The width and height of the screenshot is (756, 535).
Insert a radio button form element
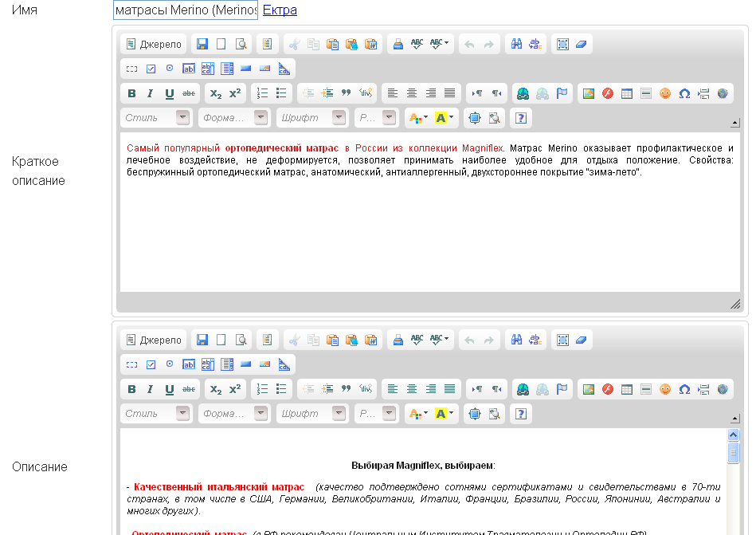[168, 68]
